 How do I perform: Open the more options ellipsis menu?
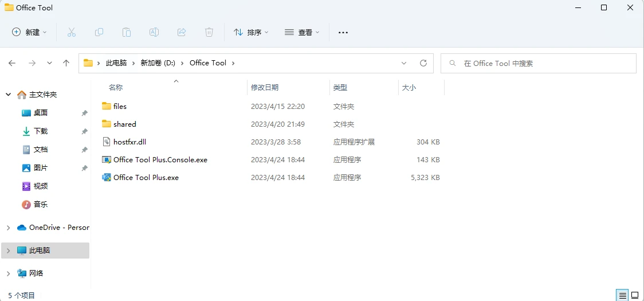[343, 33]
